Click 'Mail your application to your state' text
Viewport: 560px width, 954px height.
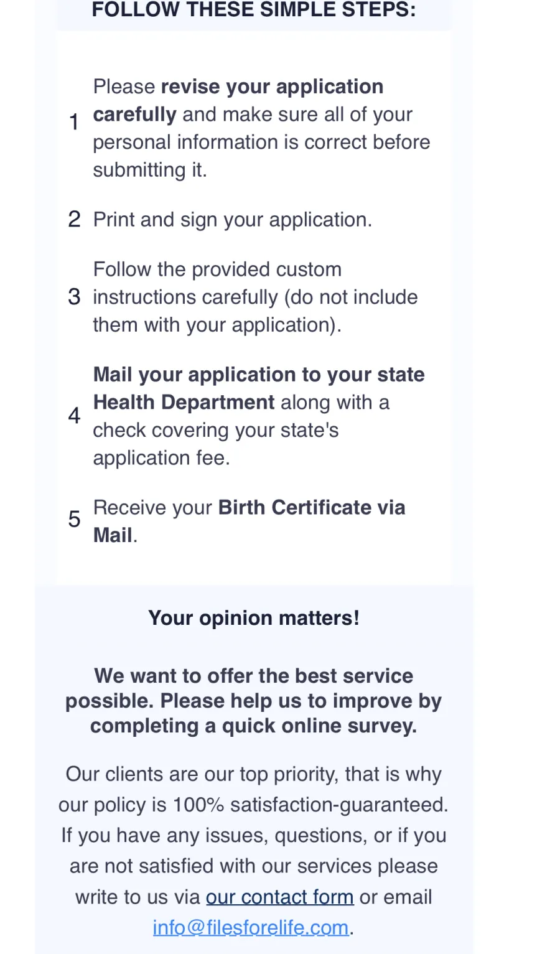coord(259,375)
